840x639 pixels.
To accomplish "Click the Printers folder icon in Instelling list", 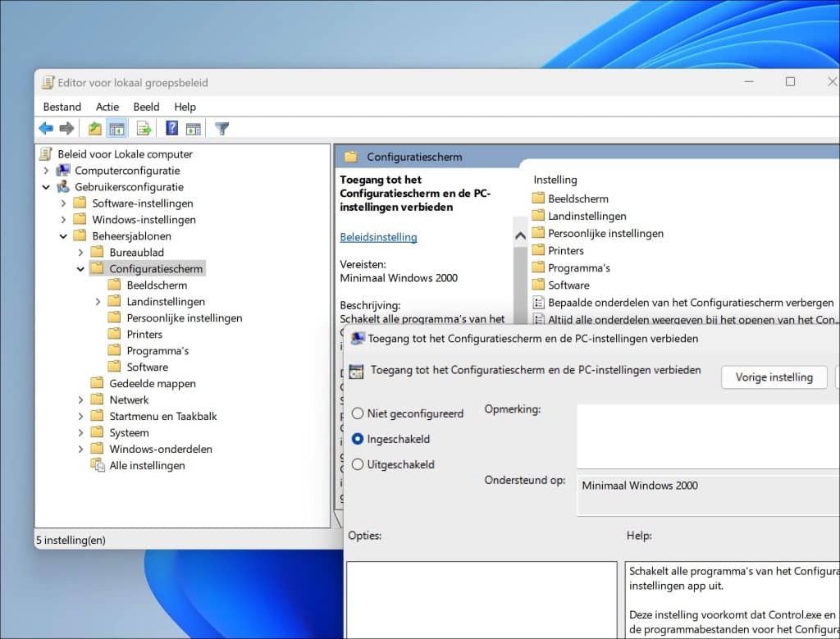I will [538, 250].
